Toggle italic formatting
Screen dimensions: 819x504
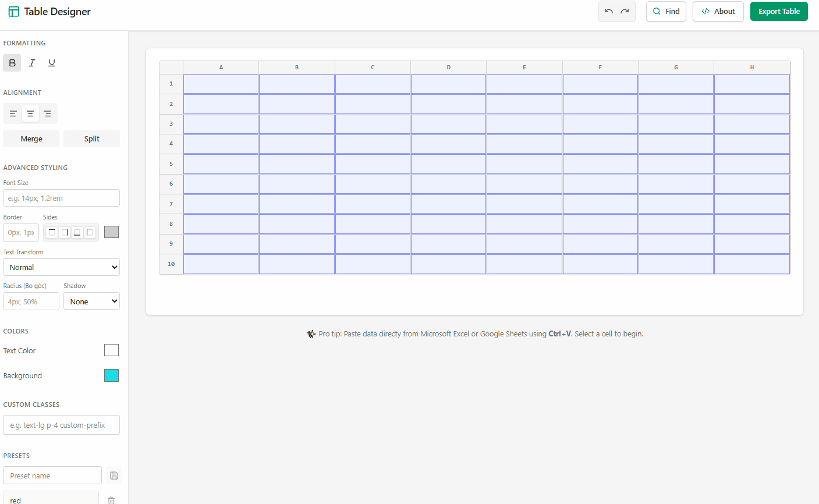point(32,63)
